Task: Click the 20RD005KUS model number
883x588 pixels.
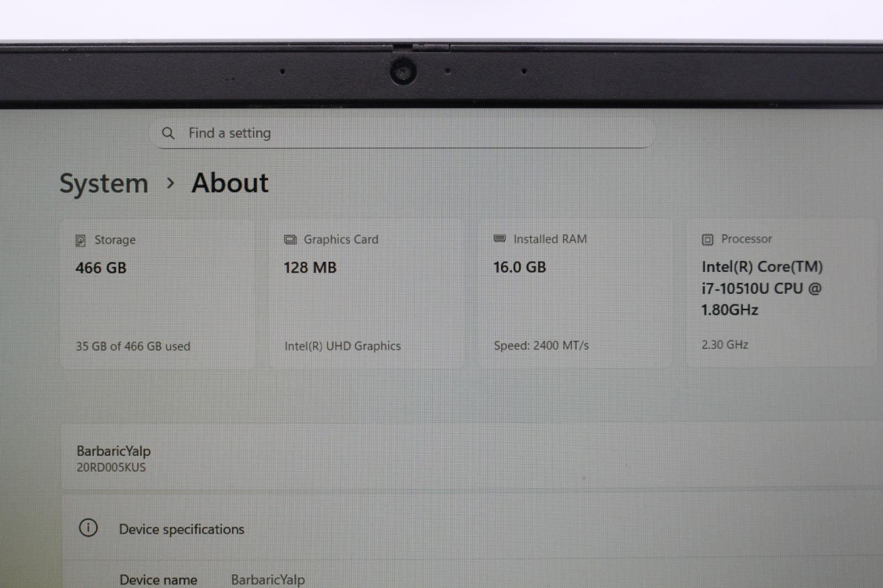Action: (x=111, y=468)
